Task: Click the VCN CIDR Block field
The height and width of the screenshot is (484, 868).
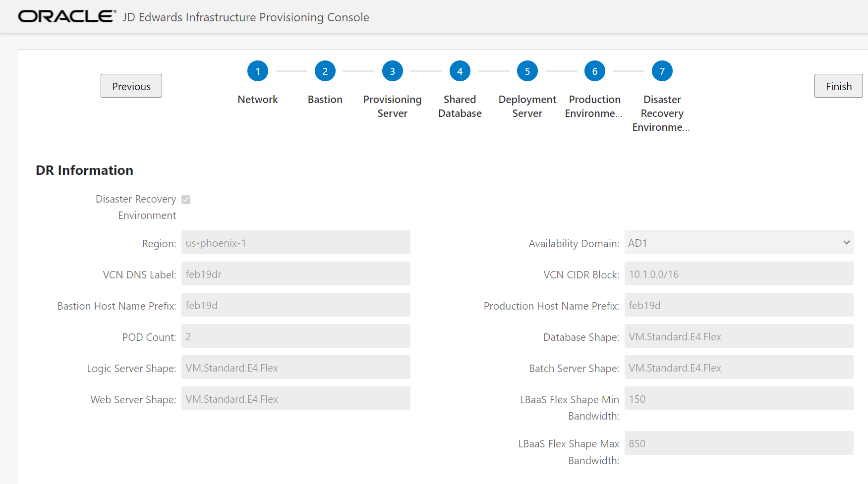Action: click(x=738, y=273)
